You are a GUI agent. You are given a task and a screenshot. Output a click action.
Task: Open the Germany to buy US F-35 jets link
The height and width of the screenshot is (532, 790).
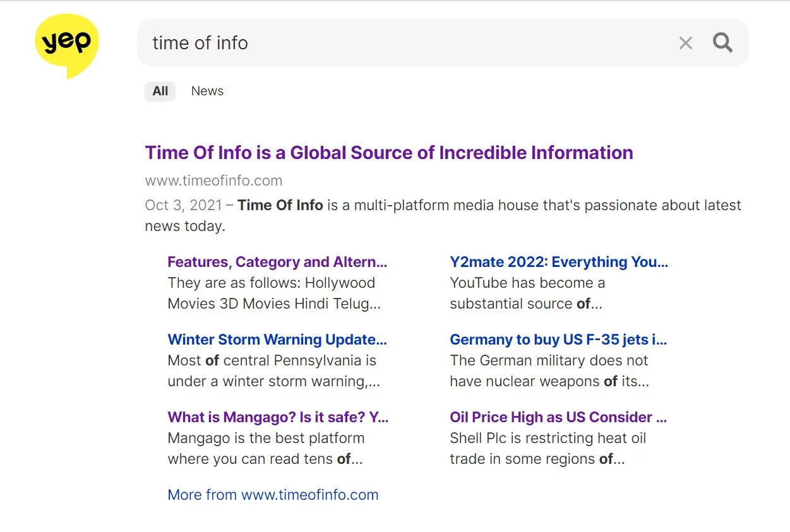558,339
